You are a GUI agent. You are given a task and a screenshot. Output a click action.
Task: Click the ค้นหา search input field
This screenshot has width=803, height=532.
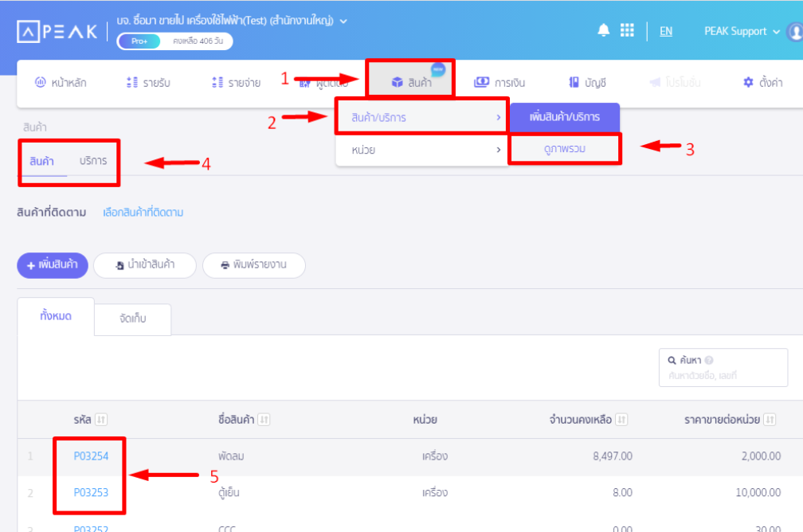(723, 375)
